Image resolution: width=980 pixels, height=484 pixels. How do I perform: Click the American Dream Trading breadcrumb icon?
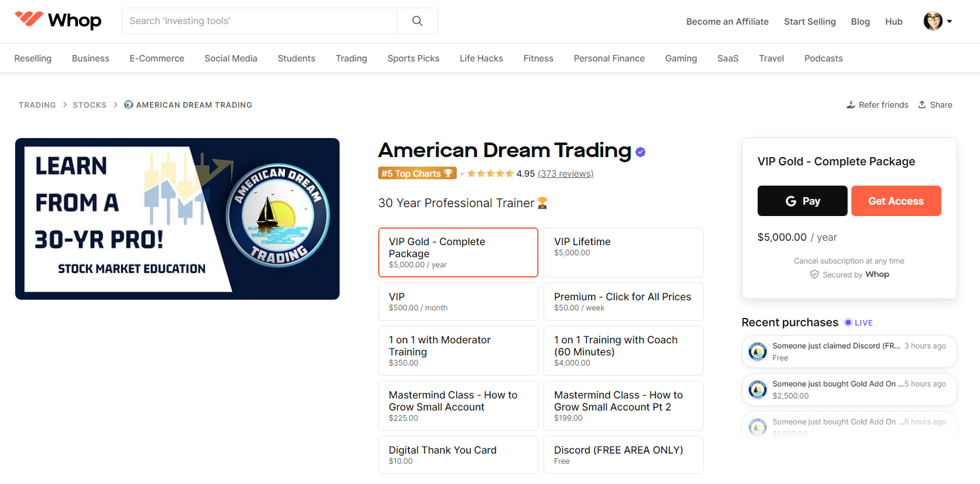tap(129, 105)
